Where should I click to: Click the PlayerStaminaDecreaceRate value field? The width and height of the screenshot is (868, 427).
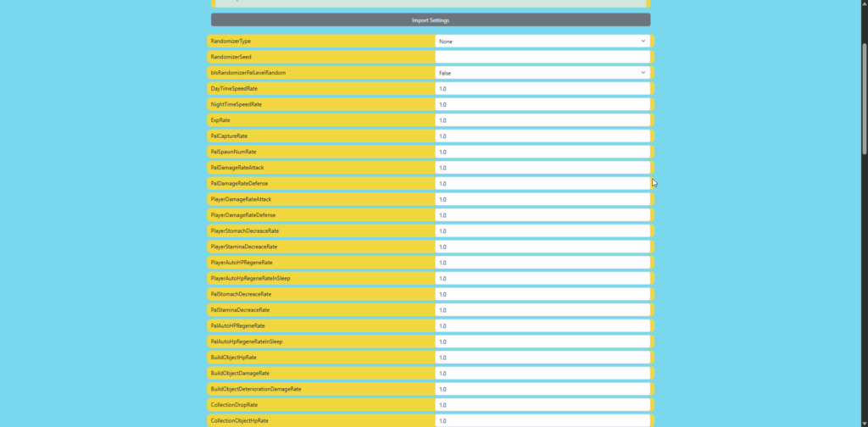542,247
